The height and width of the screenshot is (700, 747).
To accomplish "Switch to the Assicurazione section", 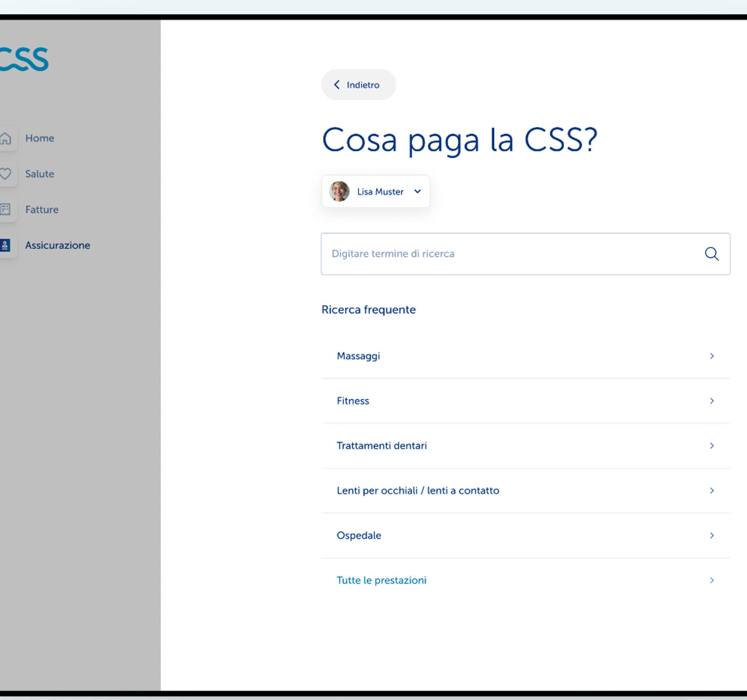I will pos(57,245).
